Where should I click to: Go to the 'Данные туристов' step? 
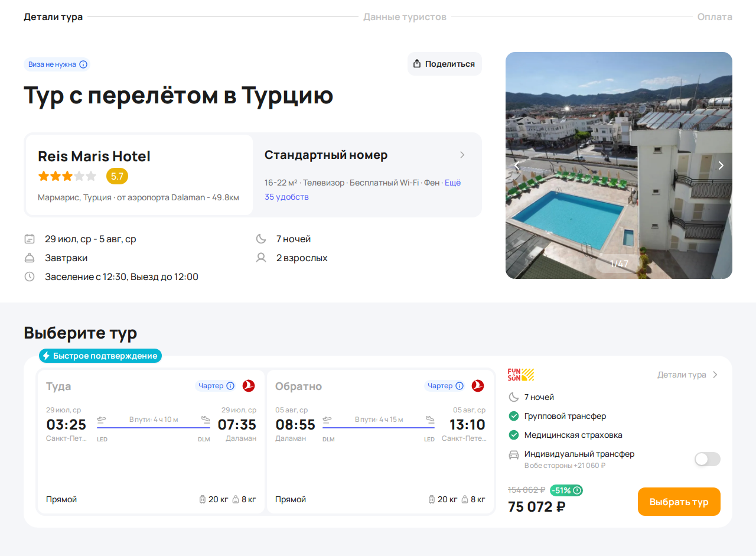point(405,17)
